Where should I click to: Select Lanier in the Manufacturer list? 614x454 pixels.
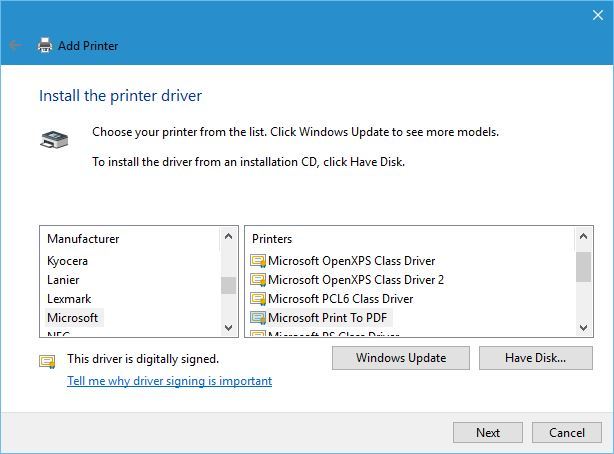[x=63, y=280]
